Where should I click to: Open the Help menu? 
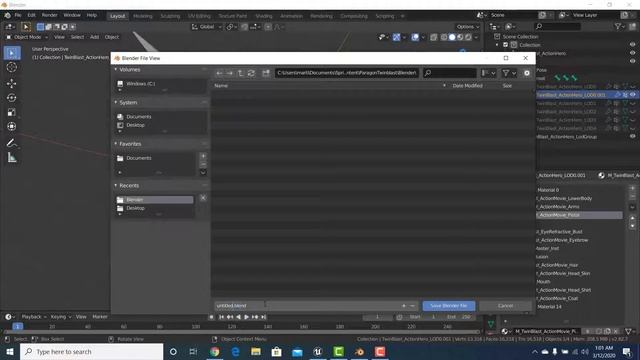click(x=91, y=15)
